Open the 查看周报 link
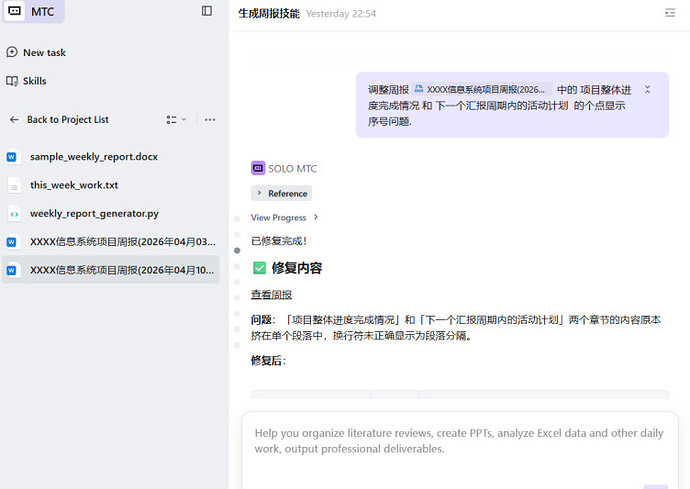The height and width of the screenshot is (489, 690). pos(271,295)
